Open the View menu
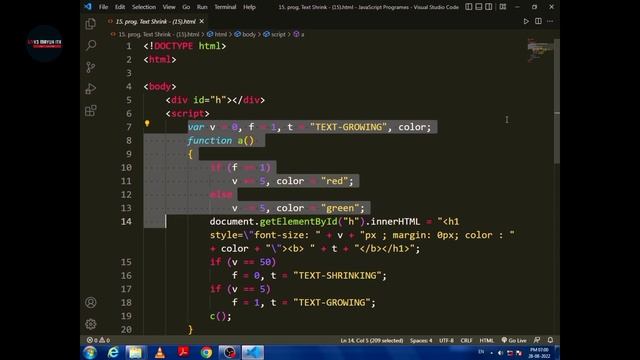 [169, 7]
